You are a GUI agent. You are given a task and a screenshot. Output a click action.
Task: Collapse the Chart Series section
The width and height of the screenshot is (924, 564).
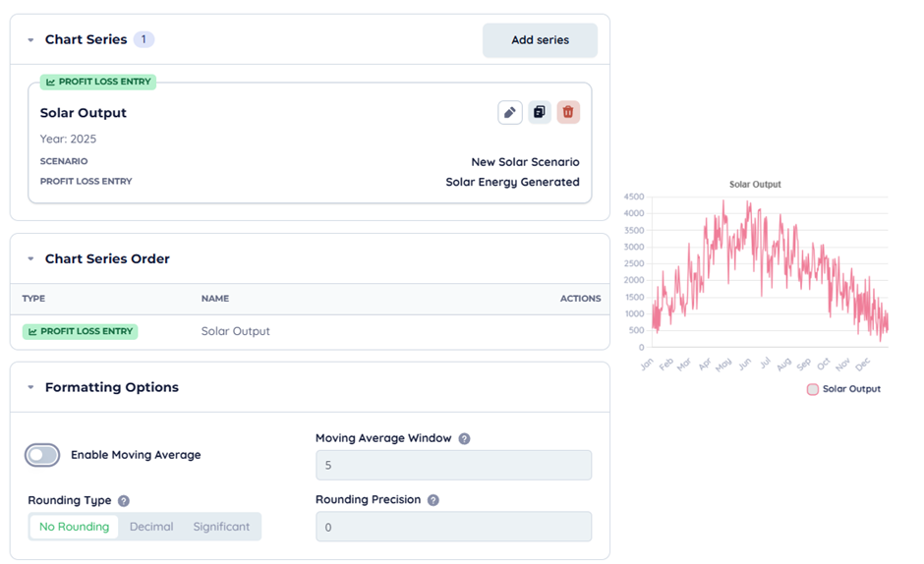tap(30, 40)
